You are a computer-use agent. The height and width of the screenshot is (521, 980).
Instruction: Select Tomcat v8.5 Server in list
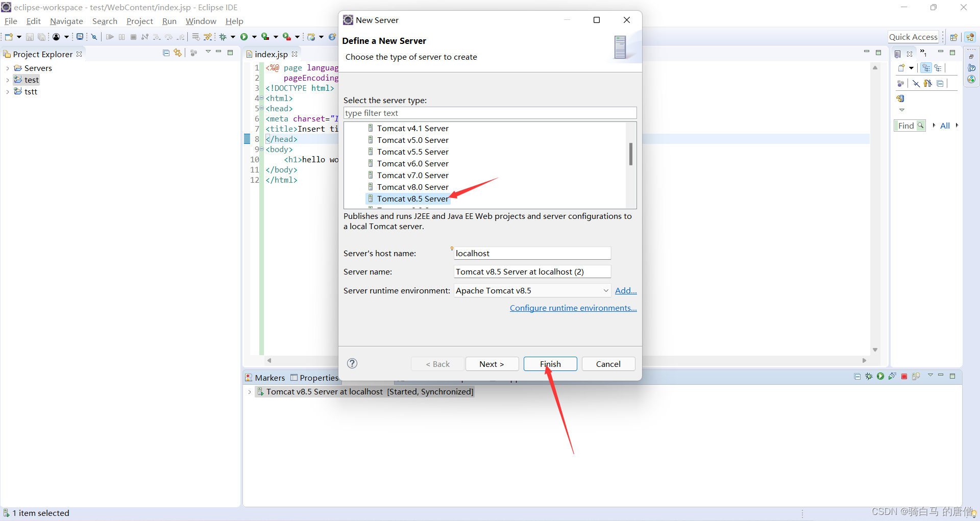point(412,199)
